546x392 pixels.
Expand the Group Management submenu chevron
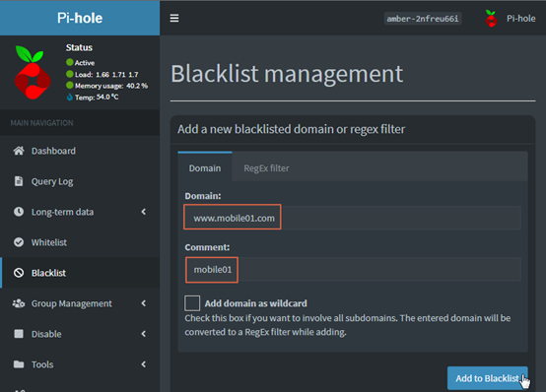(x=144, y=303)
